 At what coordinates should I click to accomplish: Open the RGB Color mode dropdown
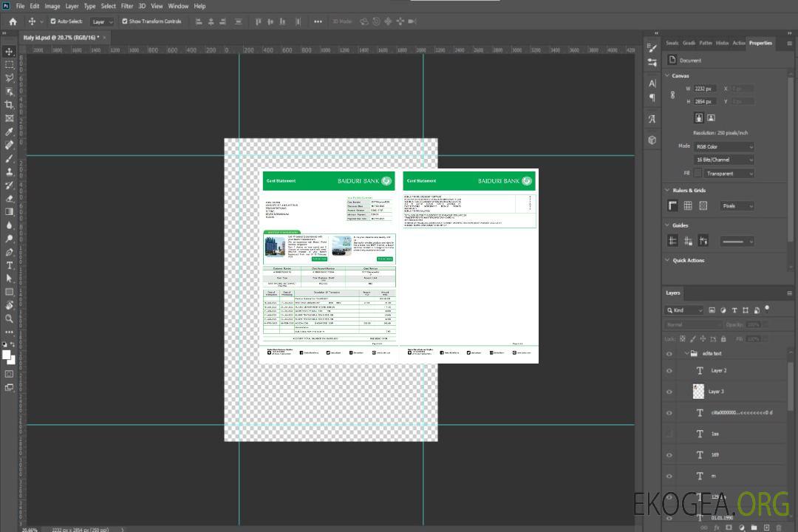(724, 147)
